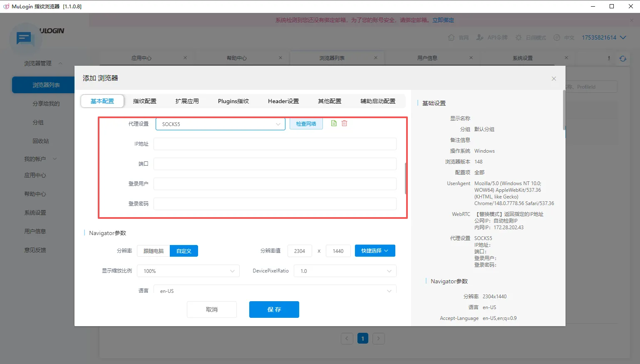Open 浏览器列表 in the sidebar
This screenshot has height=364, width=640.
43,85
